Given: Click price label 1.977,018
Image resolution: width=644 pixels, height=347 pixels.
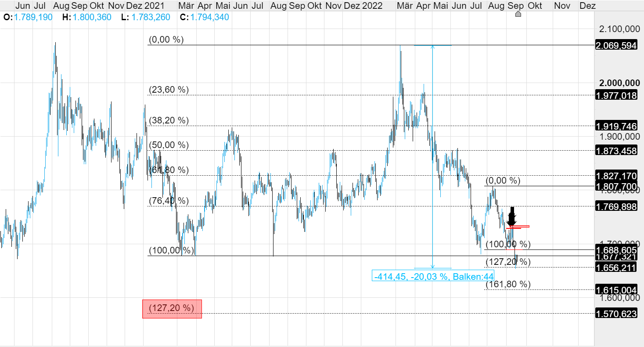Looking at the screenshot, I should coord(616,95).
